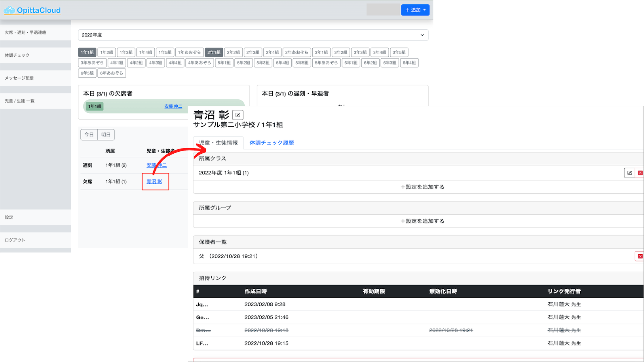The width and height of the screenshot is (644, 362).
Task: Toggle the 1年あおぞら class filter
Action: pyautogui.click(x=189, y=52)
